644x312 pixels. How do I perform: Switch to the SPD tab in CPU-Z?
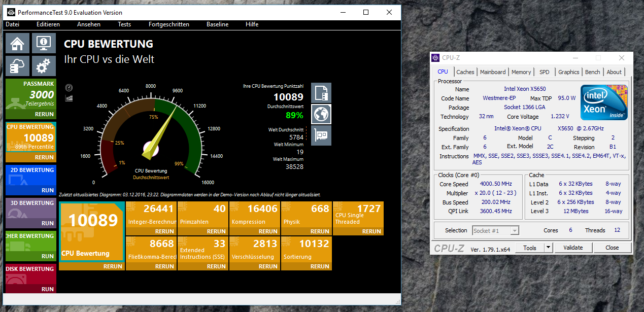click(x=545, y=72)
